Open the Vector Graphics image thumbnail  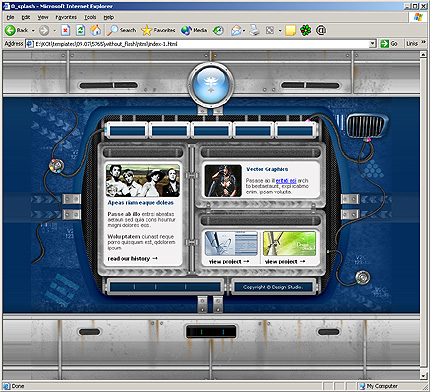pyautogui.click(x=223, y=181)
